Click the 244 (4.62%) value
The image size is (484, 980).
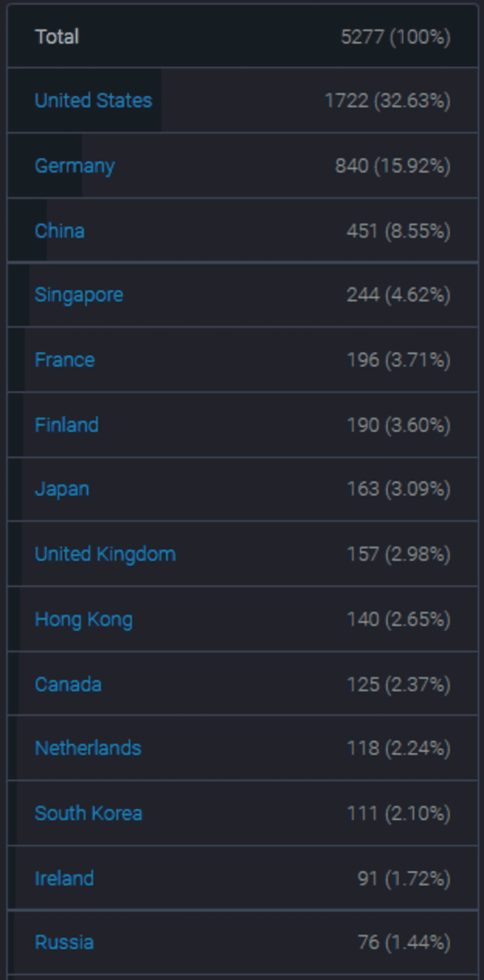[398, 295]
